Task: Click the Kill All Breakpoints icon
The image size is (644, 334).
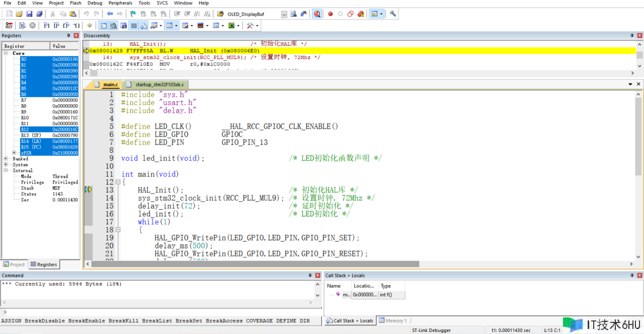Action: coord(361,14)
